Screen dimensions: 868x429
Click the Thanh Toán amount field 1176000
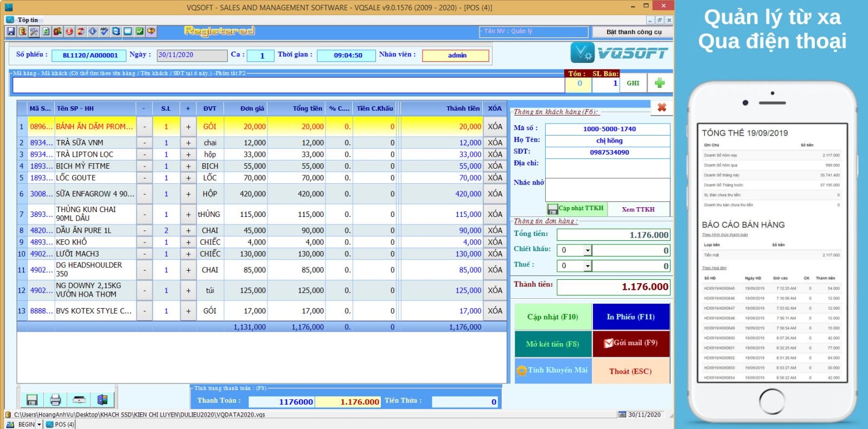[x=282, y=402]
